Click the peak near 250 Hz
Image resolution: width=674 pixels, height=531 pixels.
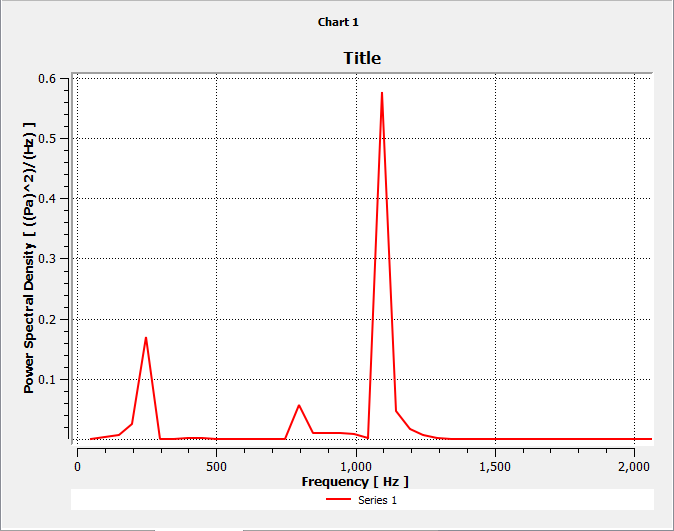[146, 338]
